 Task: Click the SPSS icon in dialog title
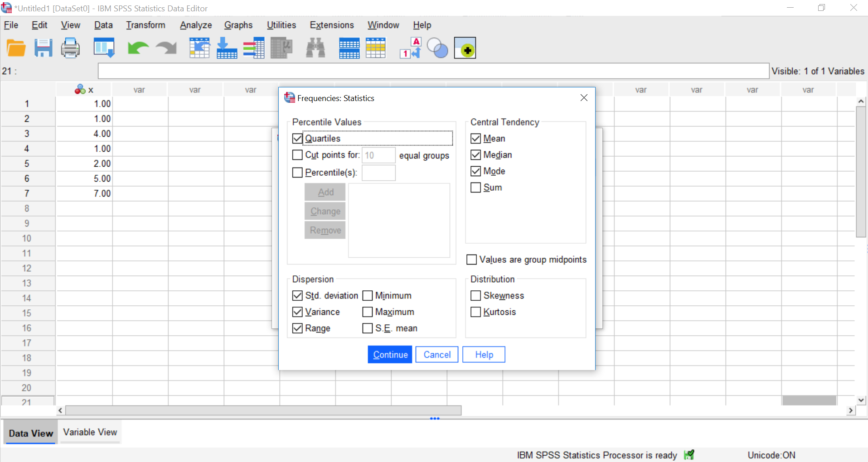coord(289,97)
